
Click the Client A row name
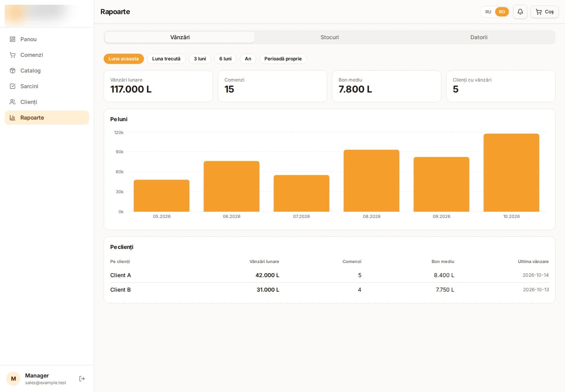coord(120,275)
